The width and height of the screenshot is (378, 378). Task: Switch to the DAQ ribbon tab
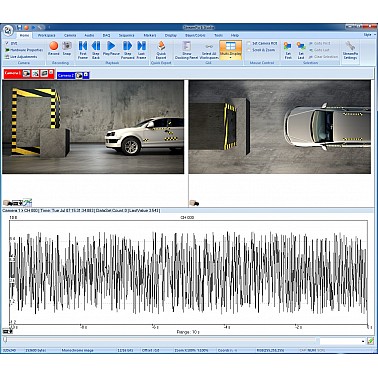click(106, 35)
